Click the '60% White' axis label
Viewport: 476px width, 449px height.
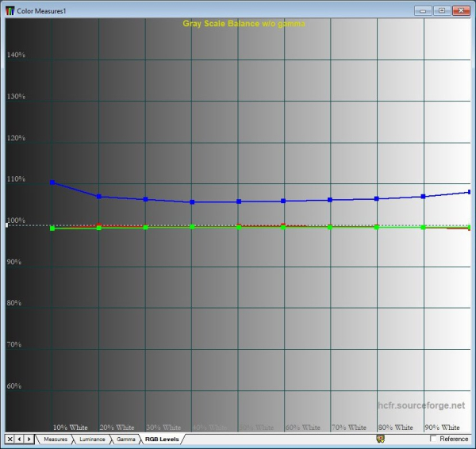[x=303, y=428]
